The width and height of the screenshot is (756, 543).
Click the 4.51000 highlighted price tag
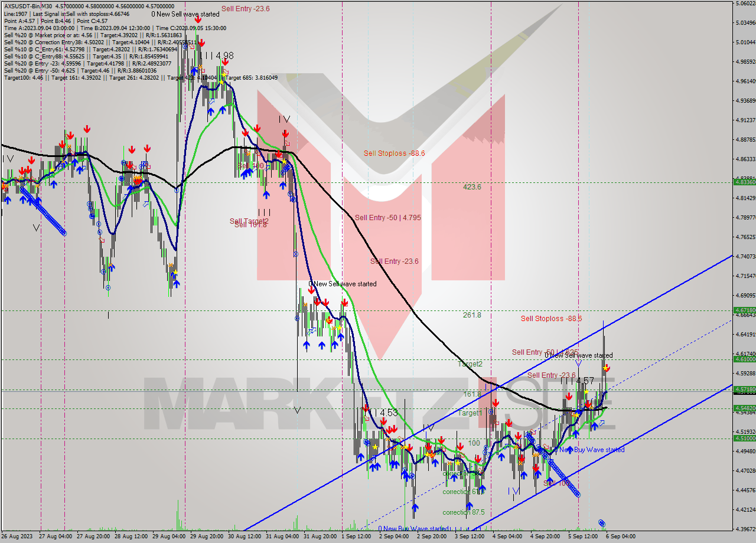click(744, 438)
